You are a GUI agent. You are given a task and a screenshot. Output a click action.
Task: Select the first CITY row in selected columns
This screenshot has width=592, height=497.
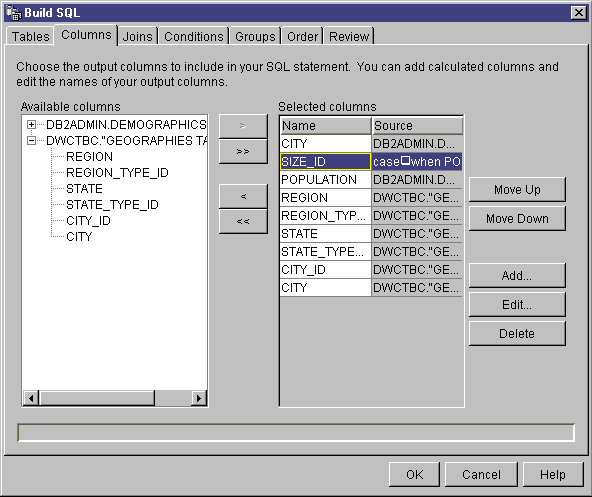coord(326,144)
